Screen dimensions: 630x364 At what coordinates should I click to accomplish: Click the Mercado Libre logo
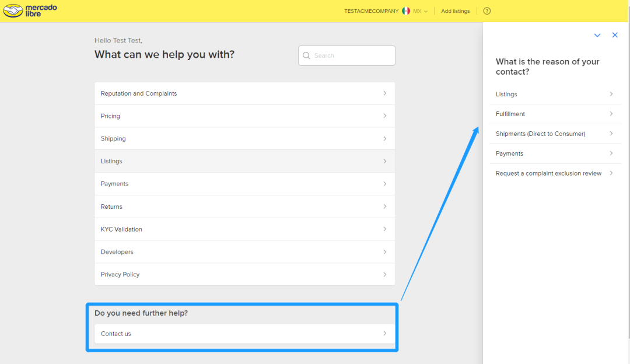coord(30,10)
